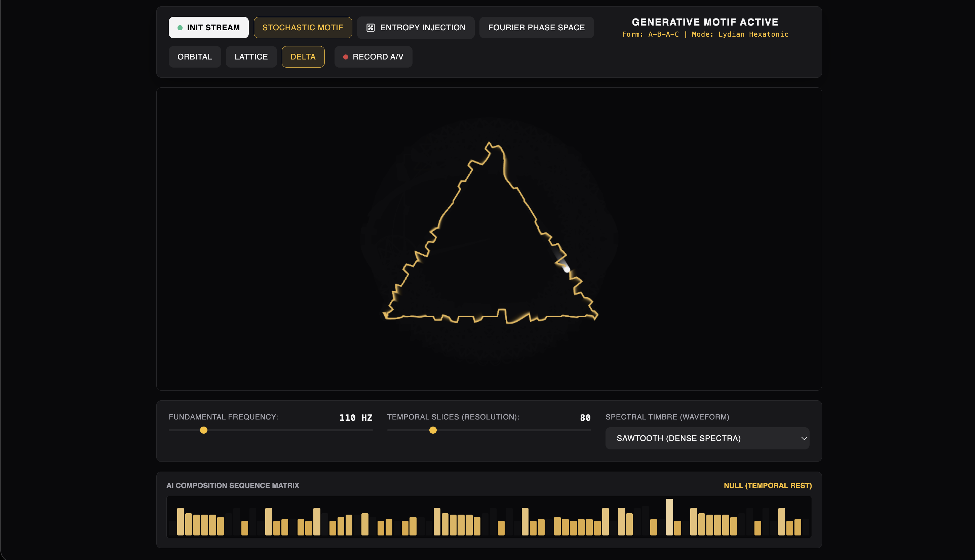Click the NULL (Temporal Rest) label
The image size is (975, 560).
768,485
